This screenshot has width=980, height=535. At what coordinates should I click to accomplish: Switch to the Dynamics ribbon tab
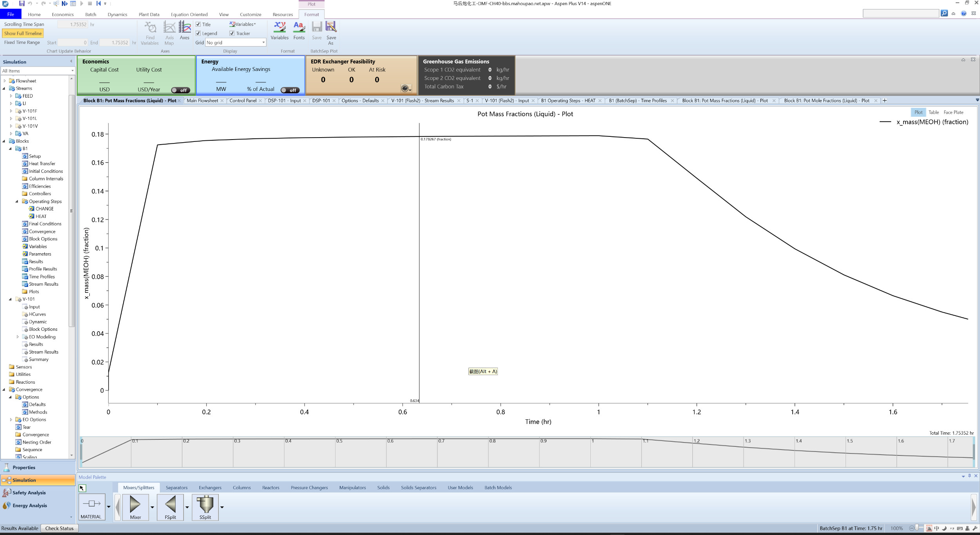coord(117,15)
